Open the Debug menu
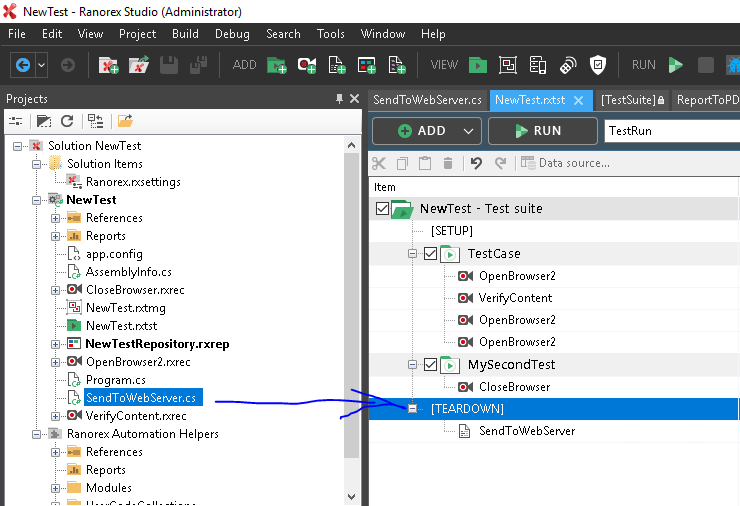The width and height of the screenshot is (740, 506). tap(232, 34)
